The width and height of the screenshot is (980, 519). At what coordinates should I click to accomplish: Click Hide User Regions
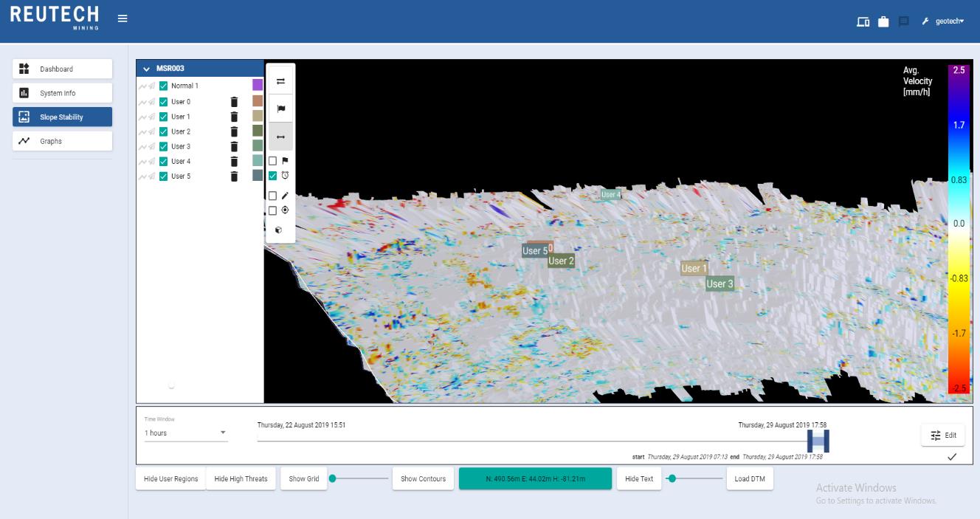pos(171,478)
